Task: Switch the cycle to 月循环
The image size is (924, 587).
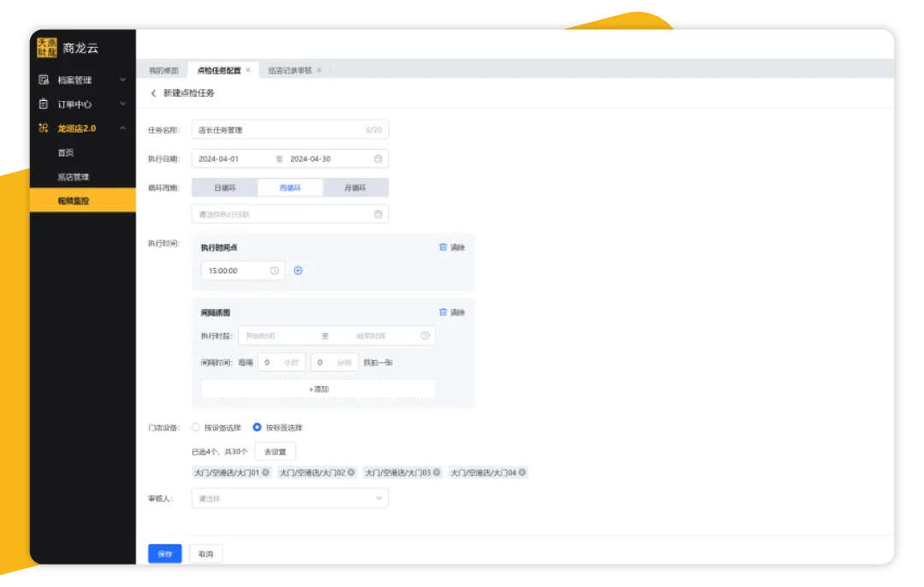Action: click(355, 187)
